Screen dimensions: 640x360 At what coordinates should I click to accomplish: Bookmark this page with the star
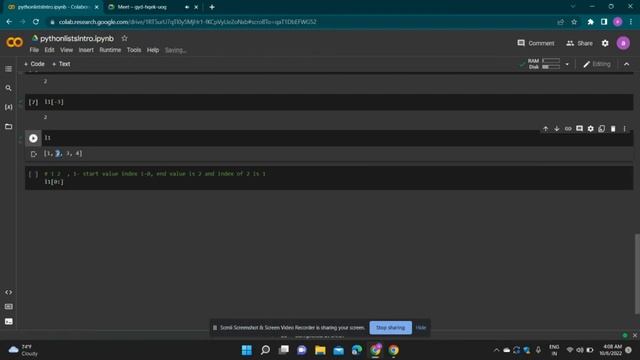(x=574, y=22)
